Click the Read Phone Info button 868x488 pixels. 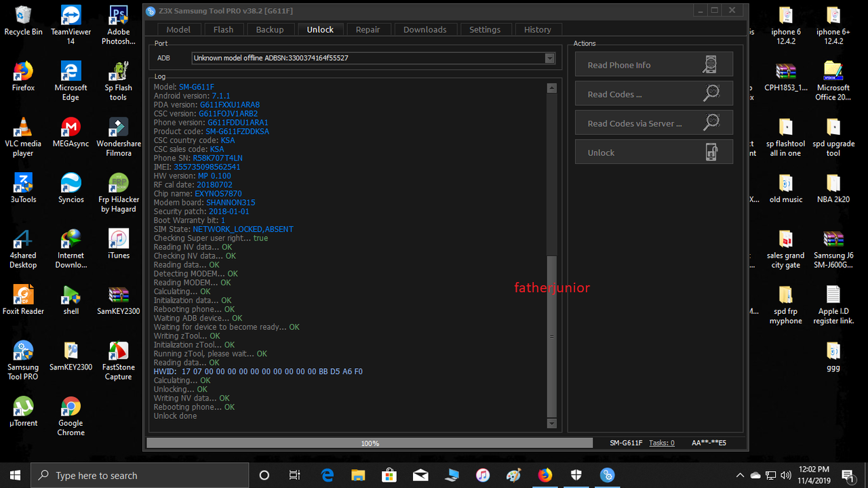click(654, 64)
